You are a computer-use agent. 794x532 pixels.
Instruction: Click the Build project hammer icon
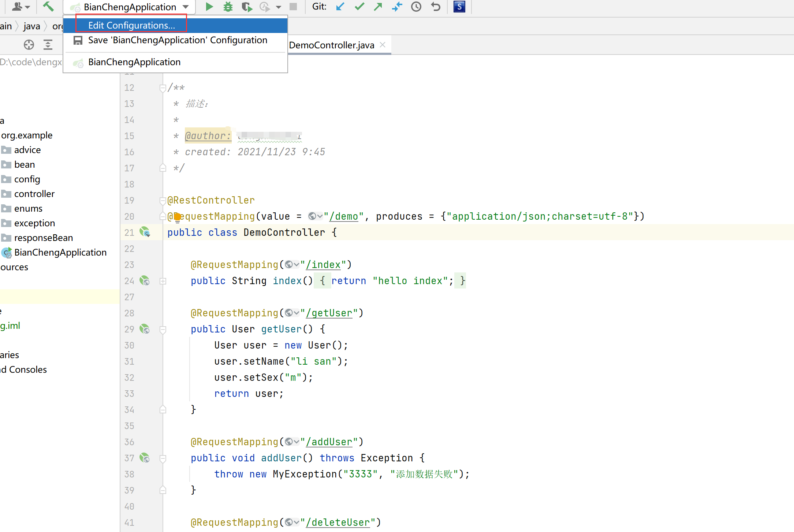[x=48, y=7]
